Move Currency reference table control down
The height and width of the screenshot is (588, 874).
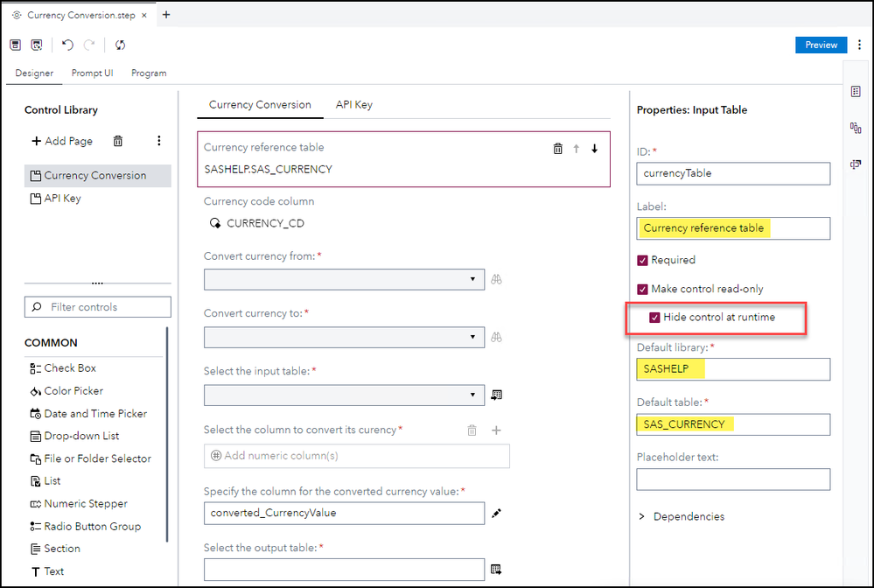click(595, 149)
